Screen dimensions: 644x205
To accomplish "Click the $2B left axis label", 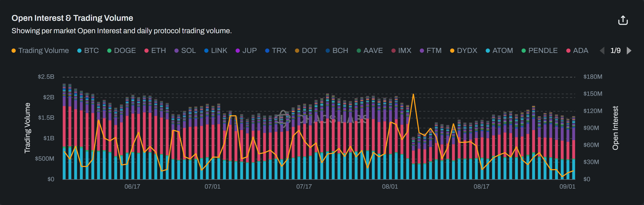I will click(x=48, y=97).
